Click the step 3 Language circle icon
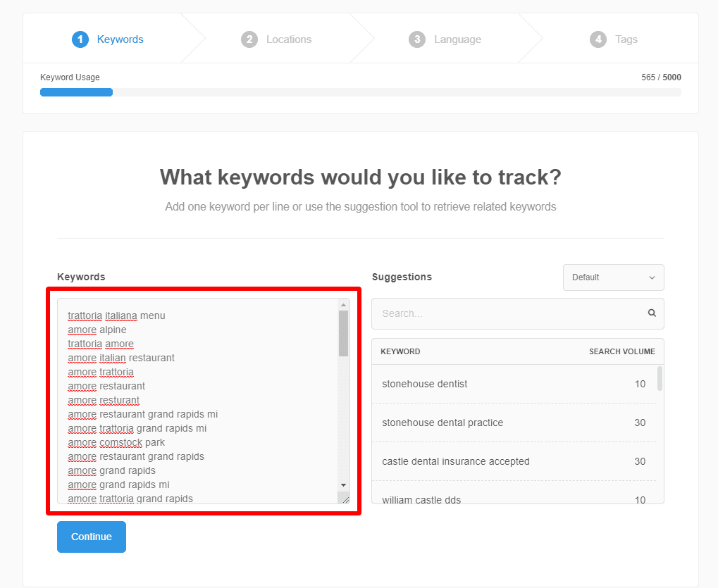The height and width of the screenshot is (588, 718). pos(417,39)
